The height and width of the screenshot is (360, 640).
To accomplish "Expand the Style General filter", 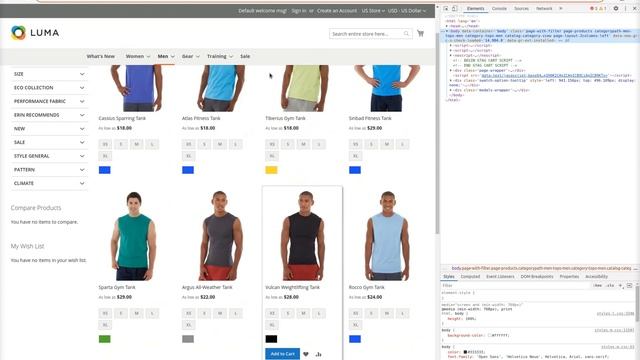I will (49, 156).
